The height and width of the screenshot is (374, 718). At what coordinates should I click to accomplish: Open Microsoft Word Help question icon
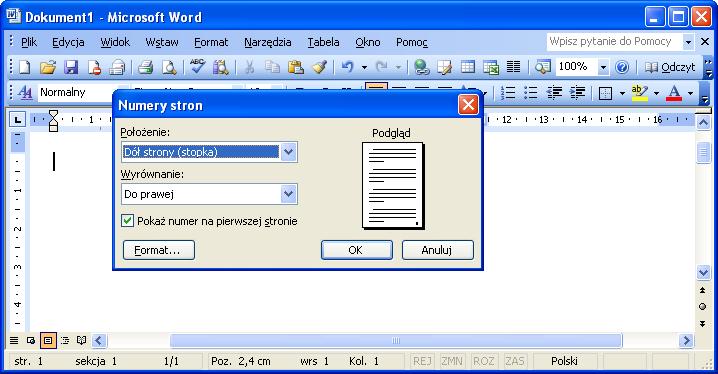[622, 68]
